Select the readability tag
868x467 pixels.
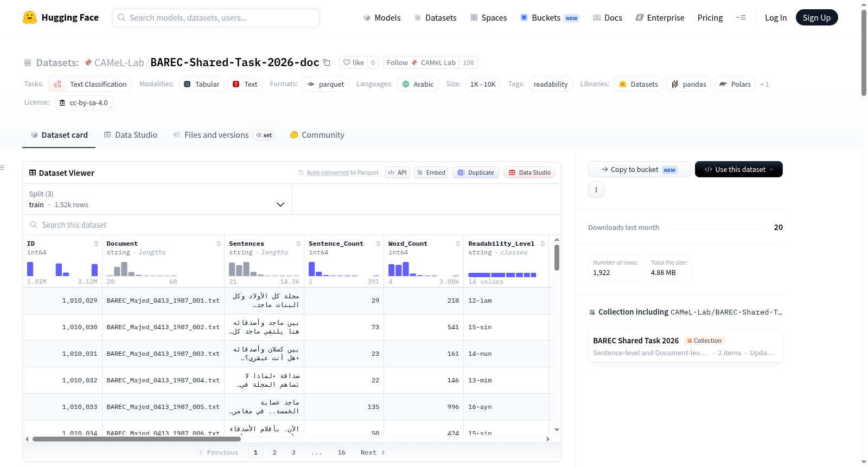[551, 84]
